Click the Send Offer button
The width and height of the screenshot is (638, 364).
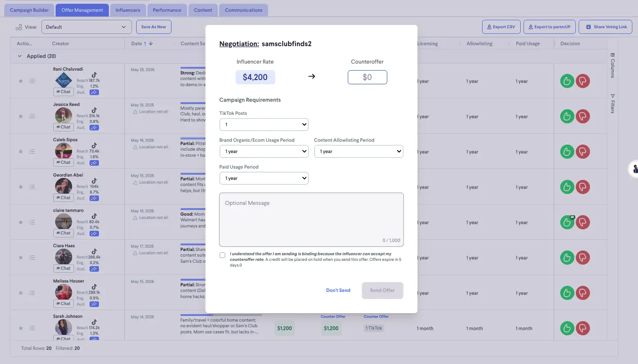coord(382,291)
